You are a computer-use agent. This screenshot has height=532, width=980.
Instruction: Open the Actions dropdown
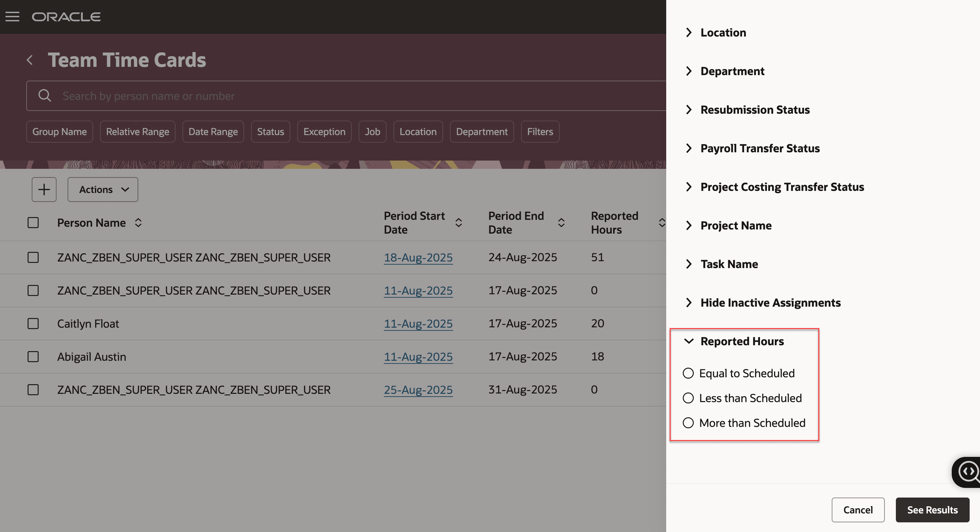point(102,189)
